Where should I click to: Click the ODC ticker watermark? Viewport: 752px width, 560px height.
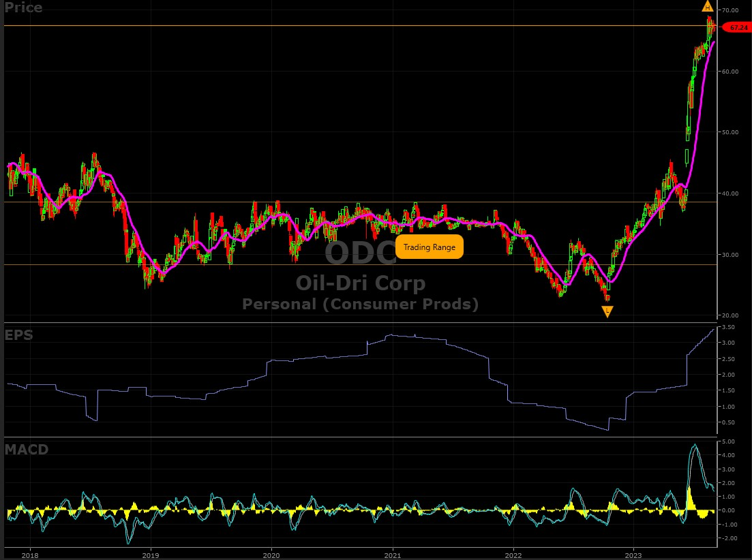[360, 254]
